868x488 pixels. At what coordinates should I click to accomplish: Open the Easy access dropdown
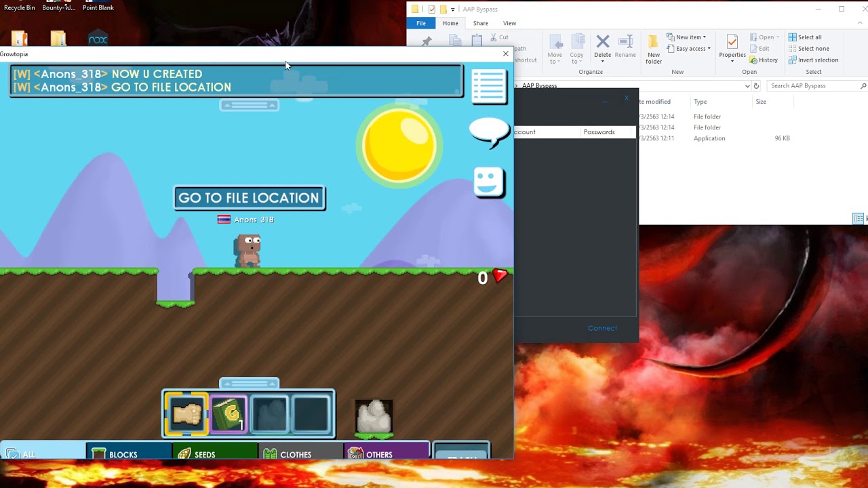click(x=689, y=49)
